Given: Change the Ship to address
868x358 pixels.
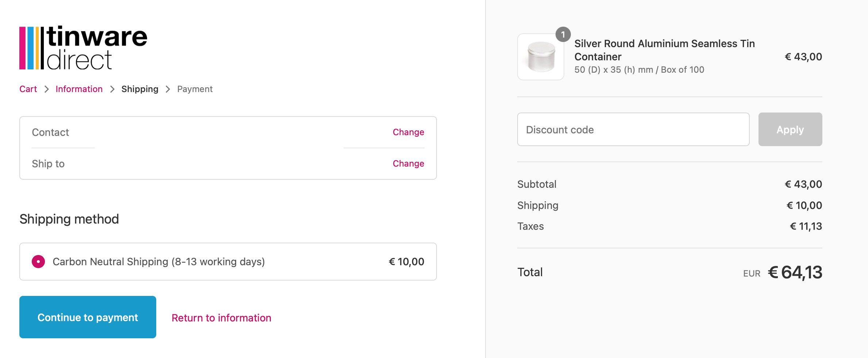Looking at the screenshot, I should click(408, 164).
